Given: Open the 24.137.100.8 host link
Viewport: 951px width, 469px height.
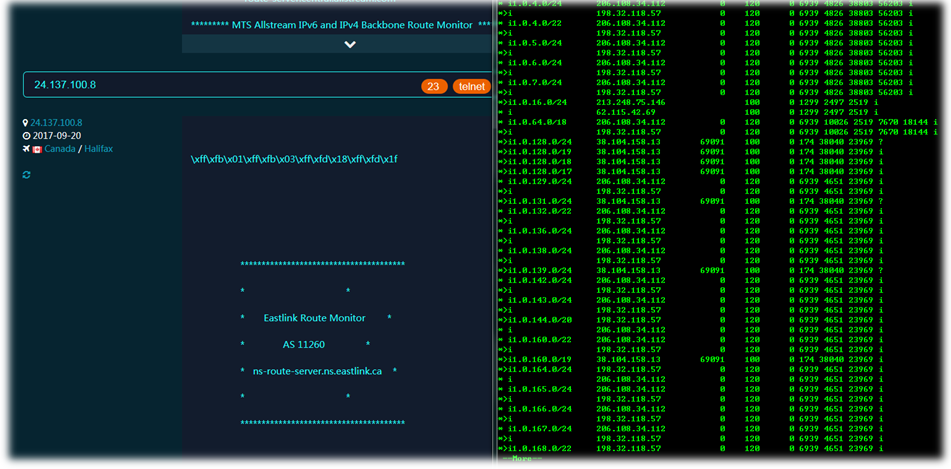Looking at the screenshot, I should click(56, 123).
